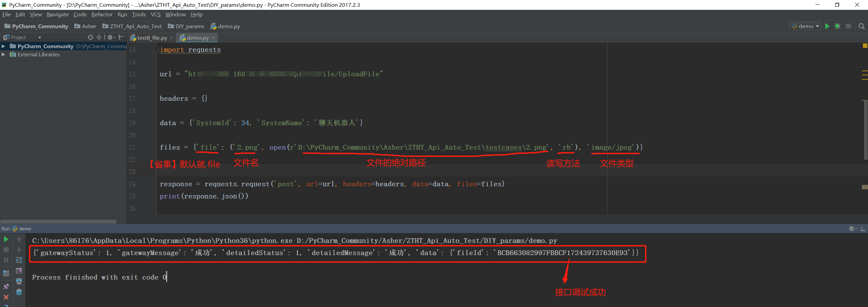Open the File menu
Image resolution: width=868 pixels, height=307 pixels.
[x=6, y=14]
